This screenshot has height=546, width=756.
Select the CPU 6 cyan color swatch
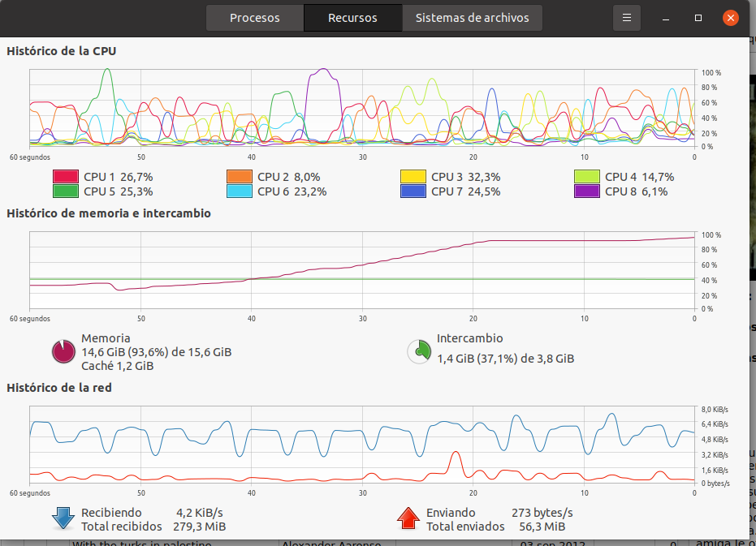click(x=239, y=191)
